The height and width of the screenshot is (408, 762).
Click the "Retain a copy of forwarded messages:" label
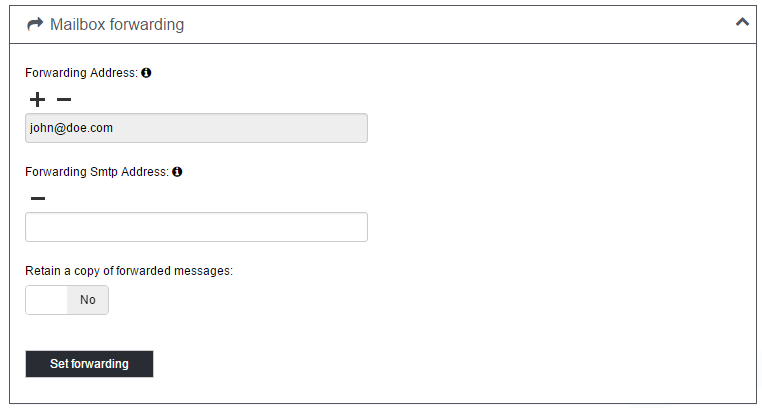click(x=128, y=270)
